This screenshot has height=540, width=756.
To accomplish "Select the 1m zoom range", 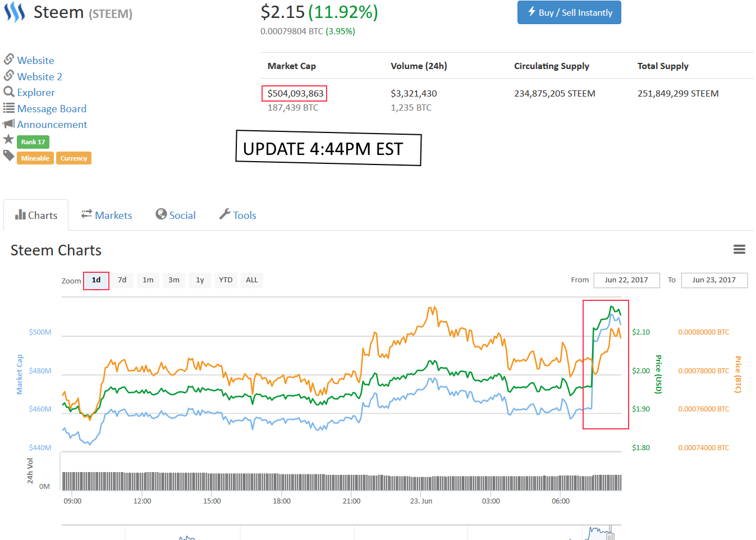I will click(148, 280).
